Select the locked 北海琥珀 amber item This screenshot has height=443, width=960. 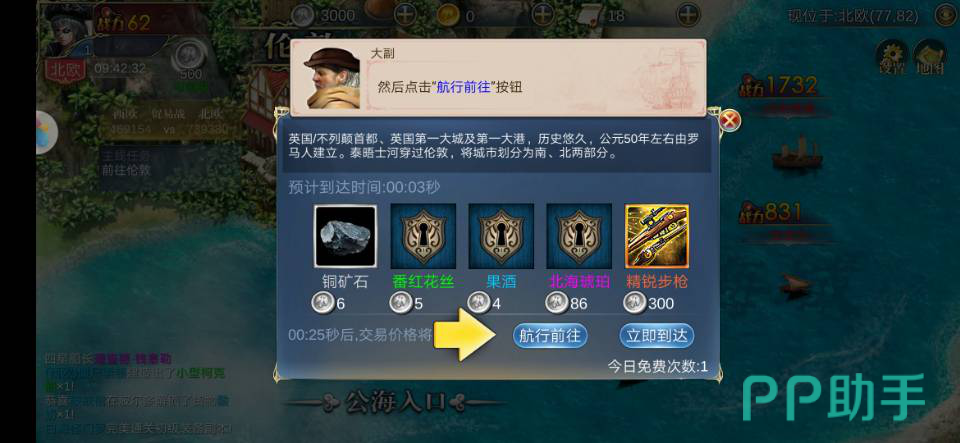point(579,236)
